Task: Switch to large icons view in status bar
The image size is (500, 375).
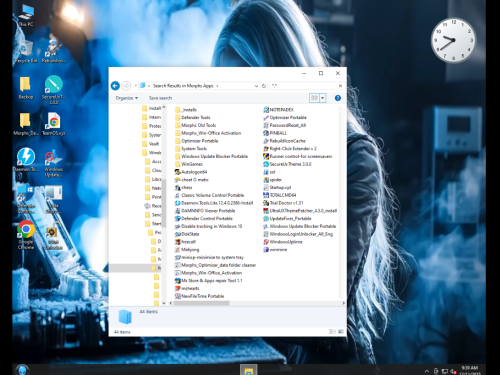Action: pyautogui.click(x=341, y=332)
